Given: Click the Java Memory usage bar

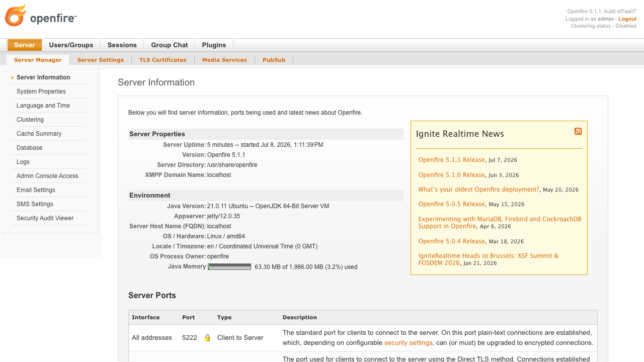Looking at the screenshot, I should [229, 267].
